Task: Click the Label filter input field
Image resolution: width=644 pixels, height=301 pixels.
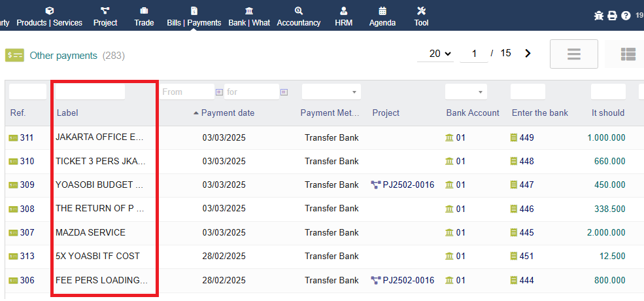Action: [90, 92]
